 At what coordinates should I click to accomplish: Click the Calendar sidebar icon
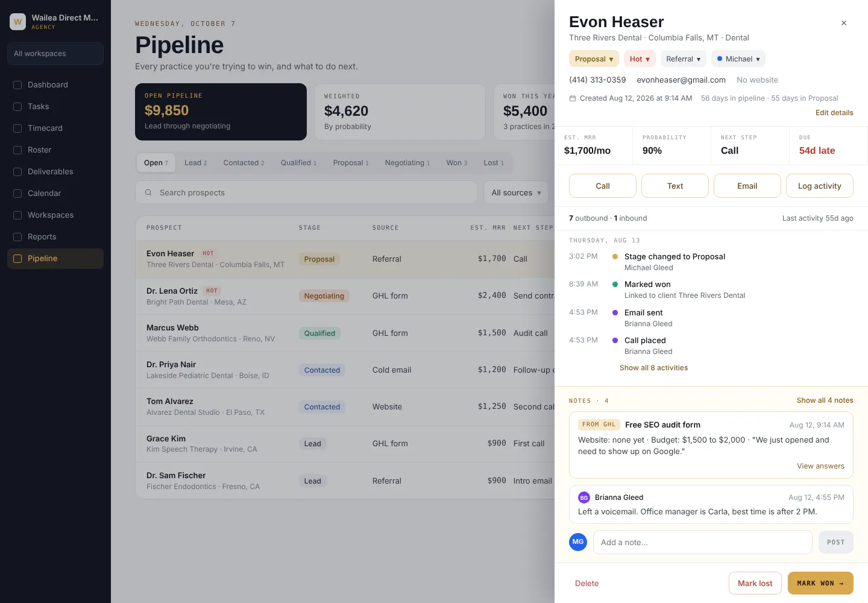[17, 194]
